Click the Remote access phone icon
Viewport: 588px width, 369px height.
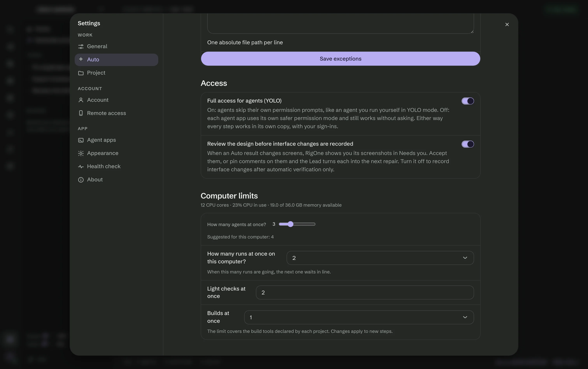[x=81, y=113]
